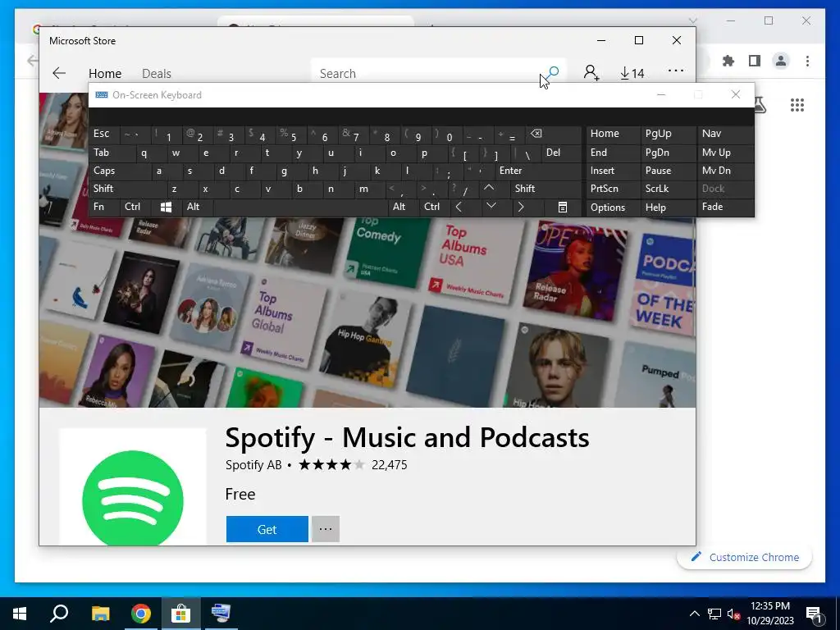Viewport: 840px width, 630px height.
Task: Click Customize Chrome button
Action: pyautogui.click(x=745, y=557)
